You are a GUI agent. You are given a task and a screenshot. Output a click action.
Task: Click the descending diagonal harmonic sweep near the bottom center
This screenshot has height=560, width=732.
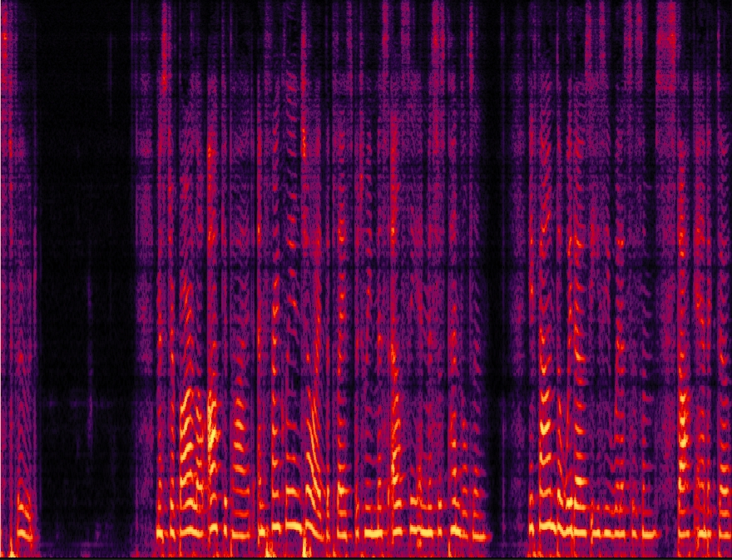pyautogui.click(x=314, y=466)
